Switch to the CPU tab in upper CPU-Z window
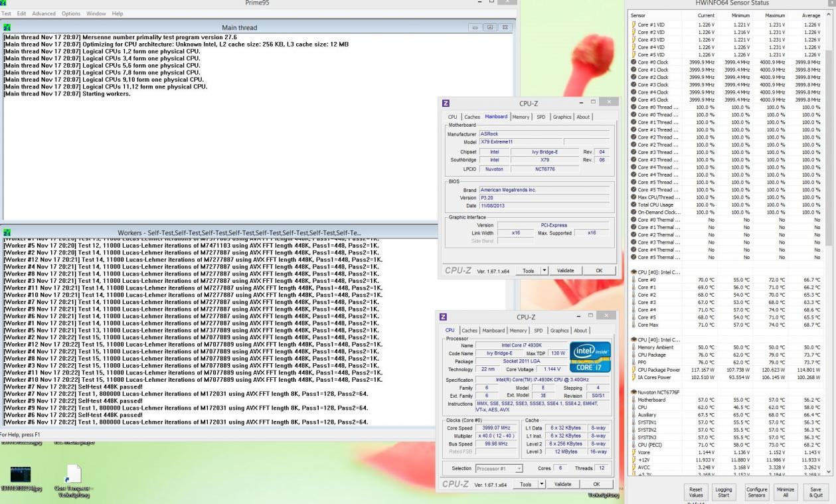Image resolution: width=836 pixels, height=504 pixels. (453, 117)
